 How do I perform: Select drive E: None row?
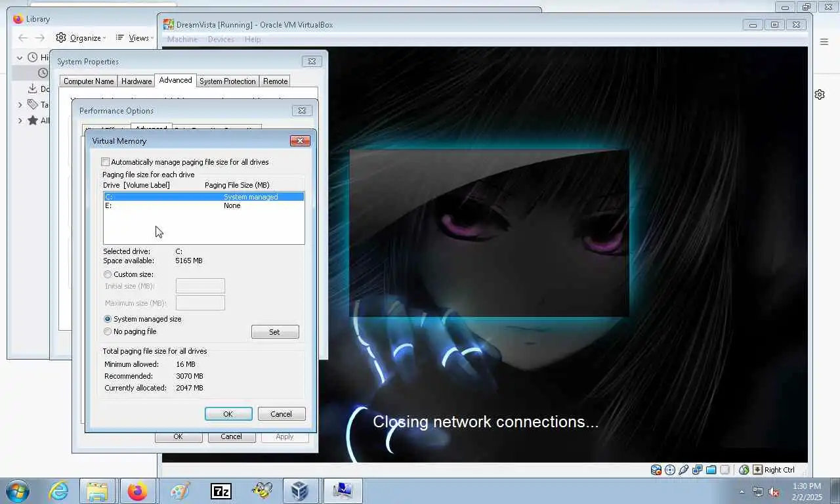(x=203, y=205)
